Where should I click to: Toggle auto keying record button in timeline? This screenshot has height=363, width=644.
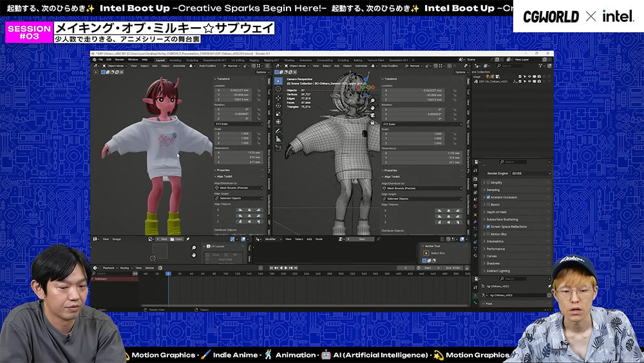tap(260, 268)
